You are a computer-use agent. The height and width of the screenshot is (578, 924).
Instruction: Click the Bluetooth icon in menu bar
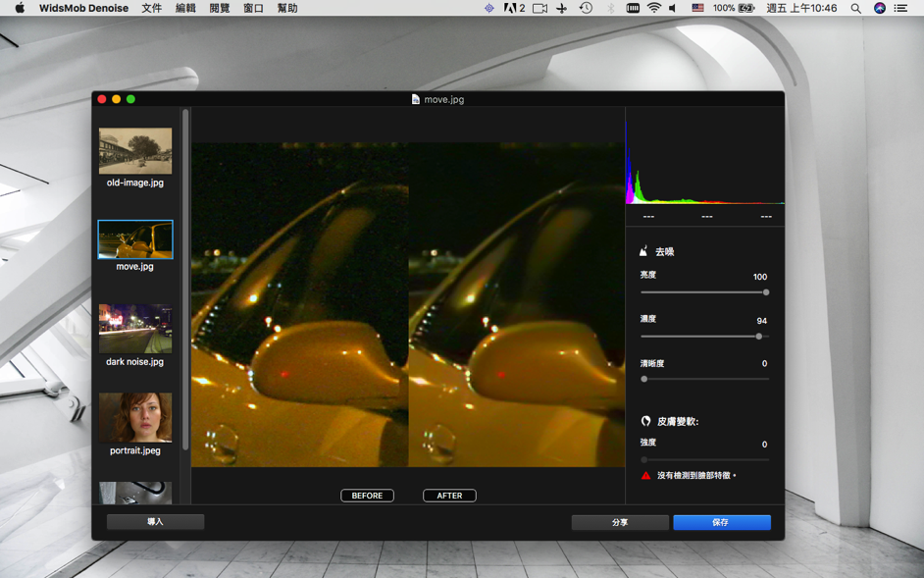click(610, 8)
